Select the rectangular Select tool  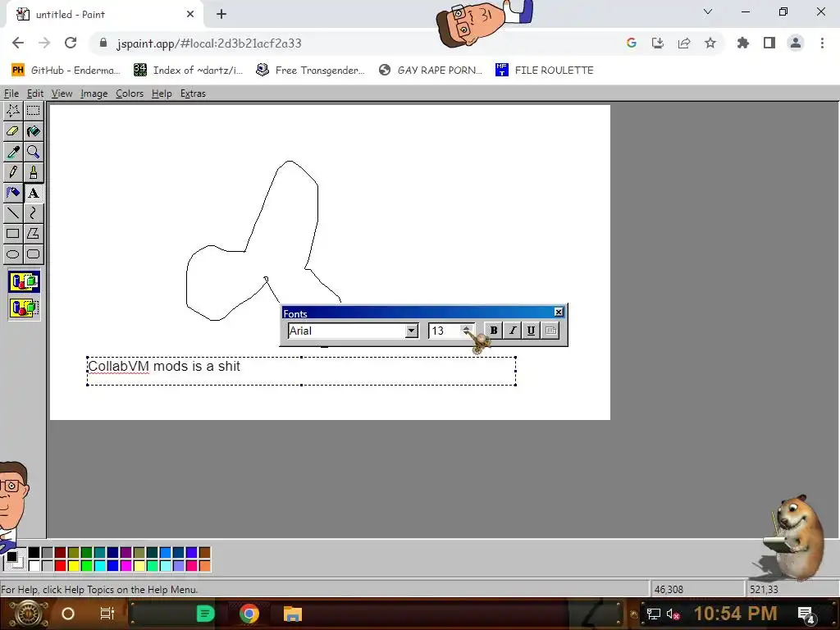point(33,111)
